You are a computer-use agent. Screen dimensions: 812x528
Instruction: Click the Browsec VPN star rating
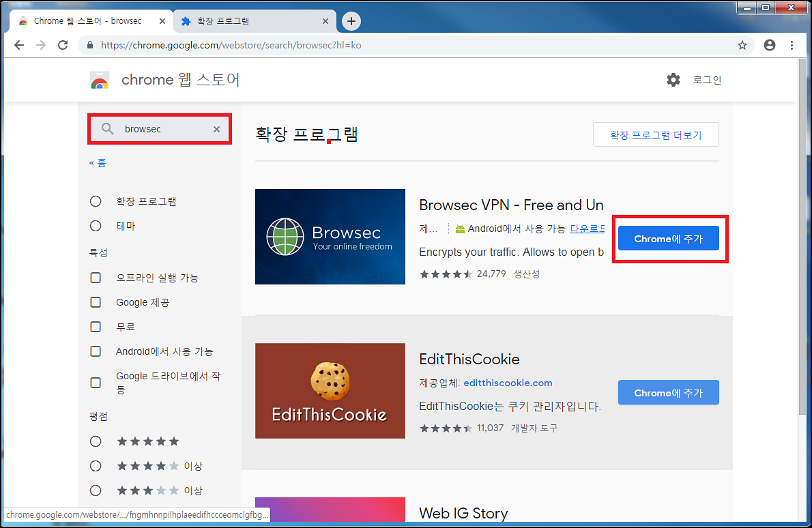[x=446, y=274]
